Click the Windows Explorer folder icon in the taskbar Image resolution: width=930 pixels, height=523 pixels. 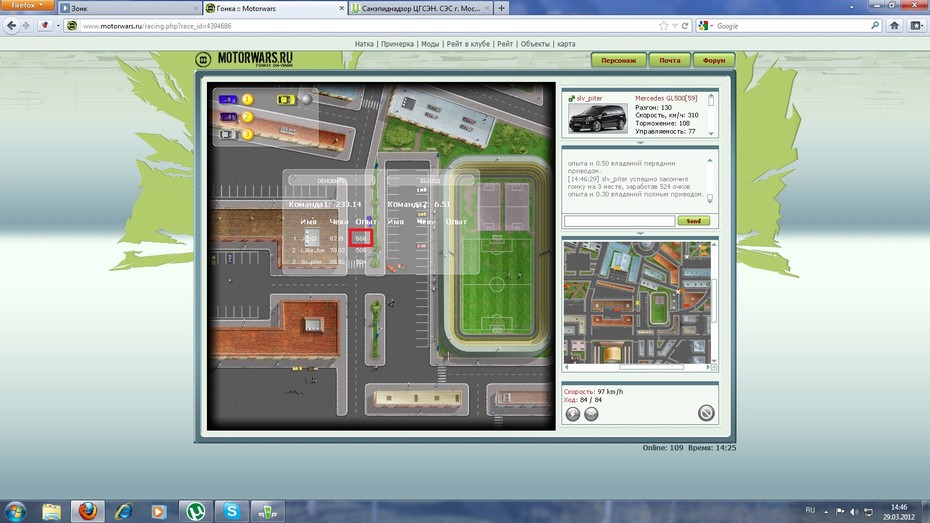coord(52,511)
